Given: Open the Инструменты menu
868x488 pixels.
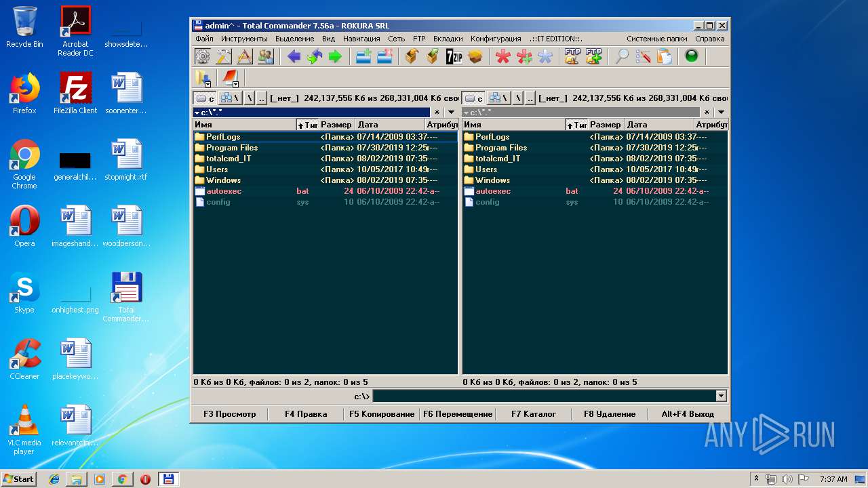Looking at the screenshot, I should pyautogui.click(x=244, y=39).
